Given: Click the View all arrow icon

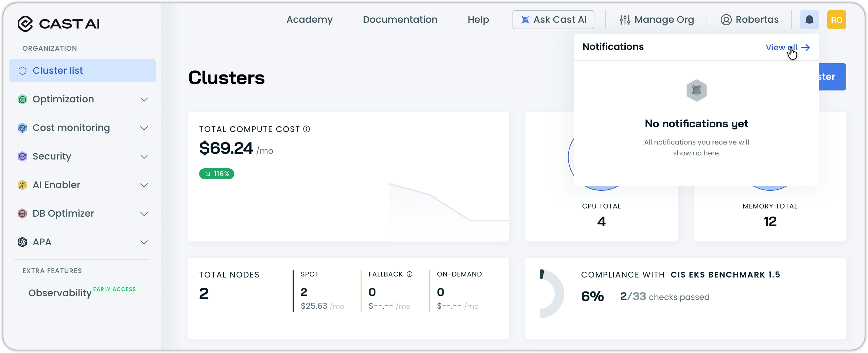Looking at the screenshot, I should click(x=805, y=48).
